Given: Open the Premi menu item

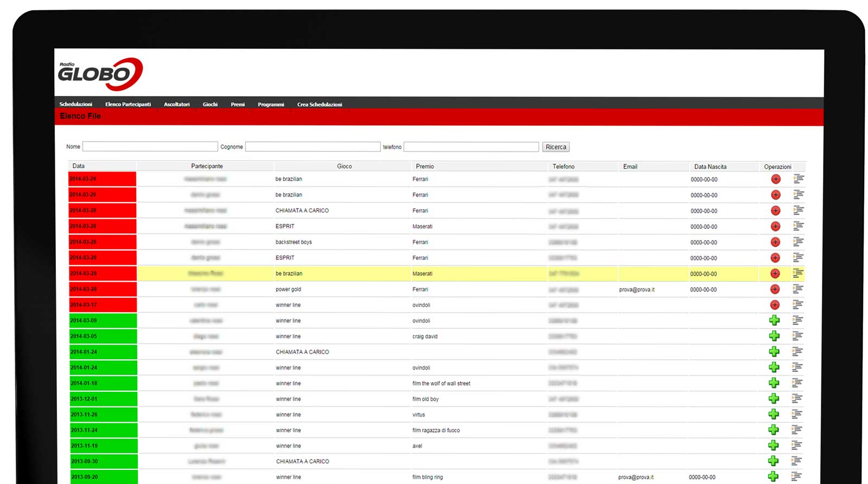Looking at the screenshot, I should pos(238,104).
